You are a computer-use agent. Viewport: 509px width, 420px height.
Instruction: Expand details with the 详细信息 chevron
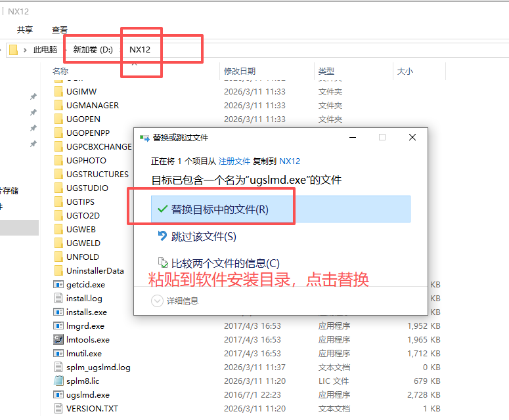pos(157,301)
